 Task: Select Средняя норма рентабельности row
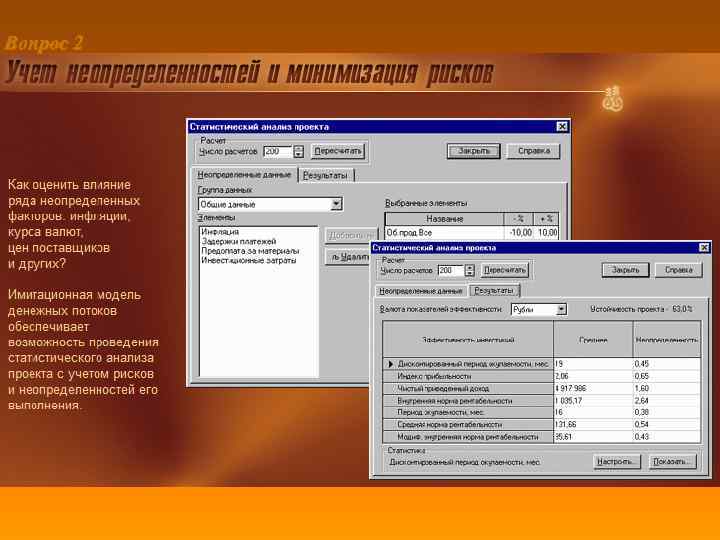(541, 425)
